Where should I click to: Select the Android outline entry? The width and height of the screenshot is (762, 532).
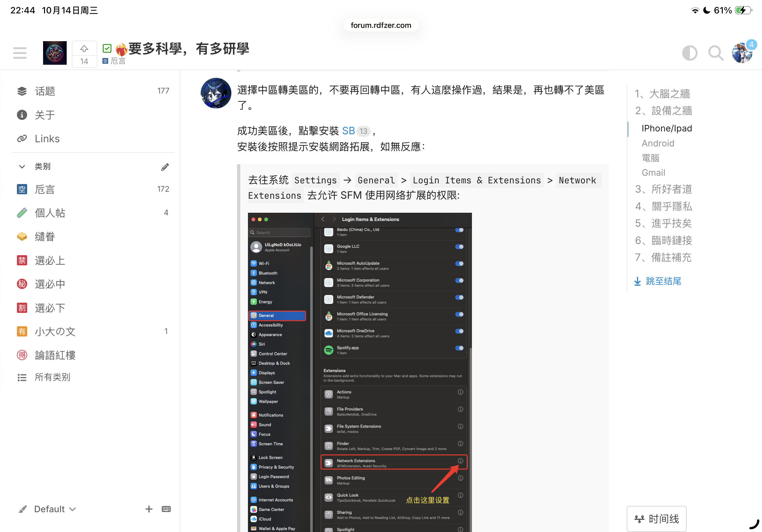point(658,143)
